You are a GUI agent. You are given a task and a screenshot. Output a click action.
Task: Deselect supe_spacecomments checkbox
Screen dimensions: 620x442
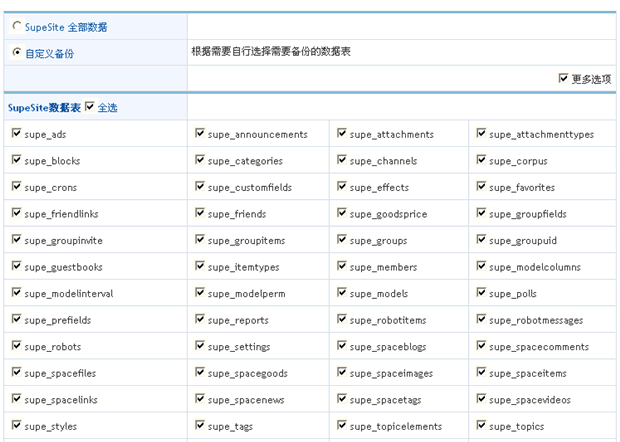[x=481, y=345]
